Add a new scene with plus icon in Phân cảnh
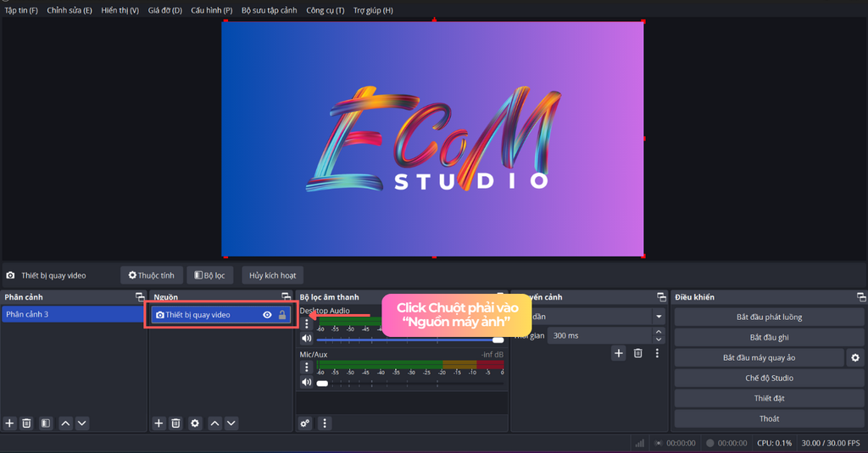This screenshot has height=453, width=868. 9,423
